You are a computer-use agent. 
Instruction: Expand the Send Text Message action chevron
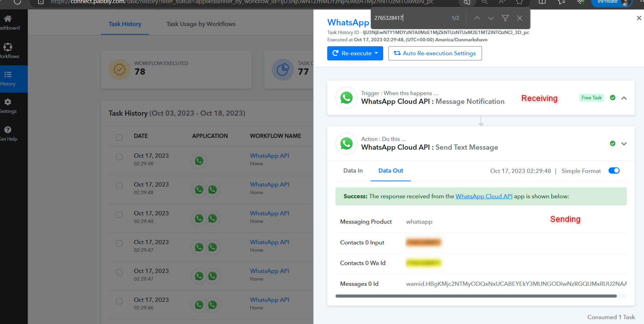624,144
